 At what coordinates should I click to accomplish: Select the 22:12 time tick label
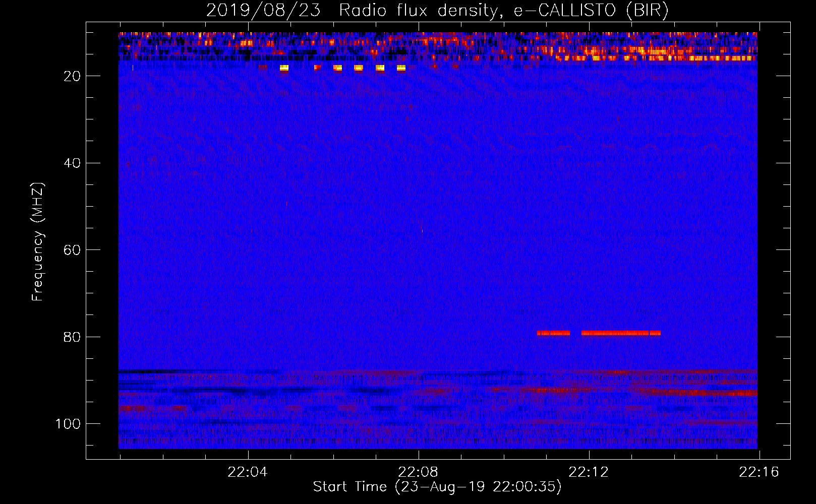click(x=589, y=472)
